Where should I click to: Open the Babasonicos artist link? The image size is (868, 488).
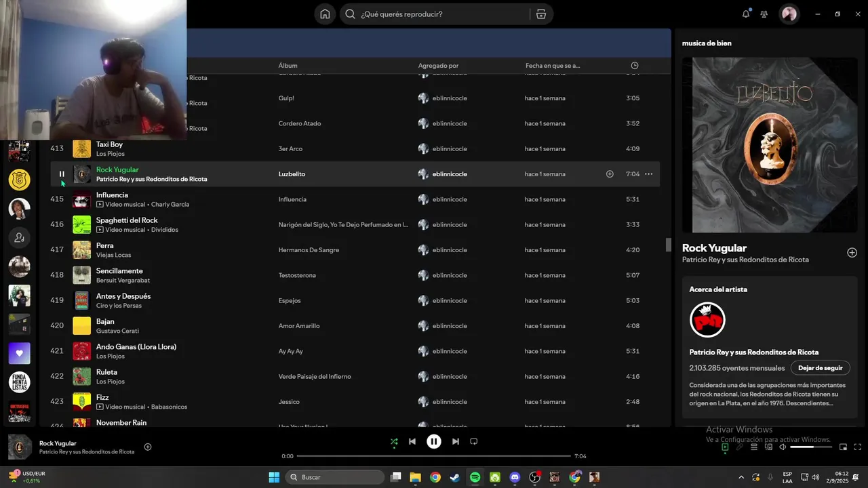(x=169, y=407)
